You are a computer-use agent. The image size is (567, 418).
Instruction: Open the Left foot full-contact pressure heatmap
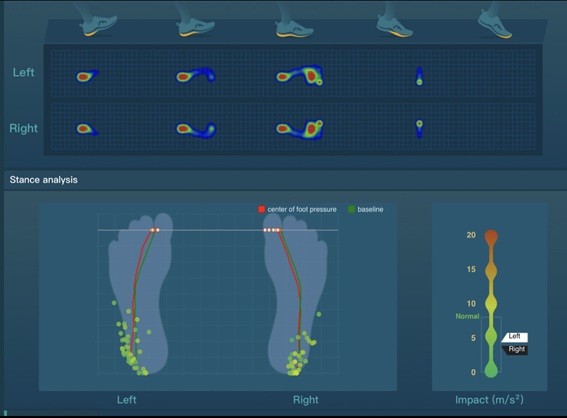(299, 75)
